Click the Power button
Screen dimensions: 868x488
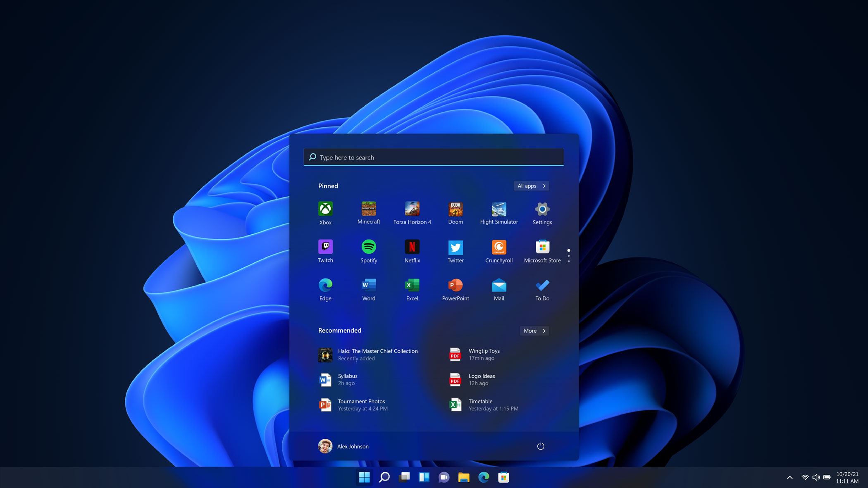point(541,446)
